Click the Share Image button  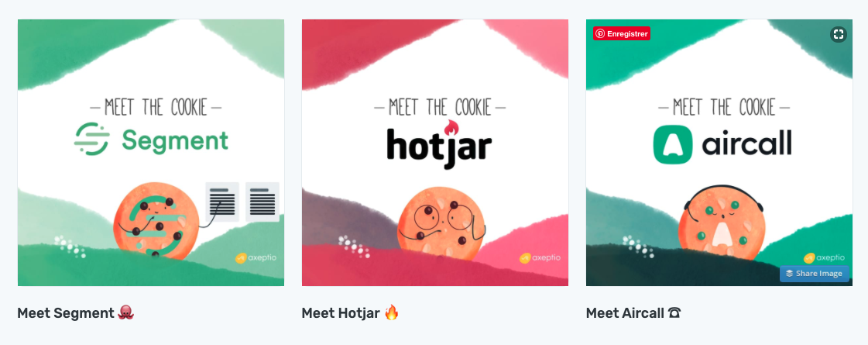[815, 274]
